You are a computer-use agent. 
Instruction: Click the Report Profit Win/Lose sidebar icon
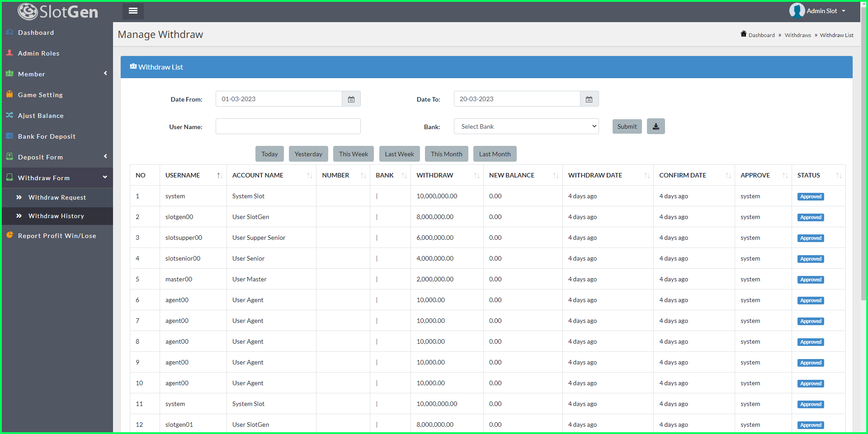pos(9,235)
